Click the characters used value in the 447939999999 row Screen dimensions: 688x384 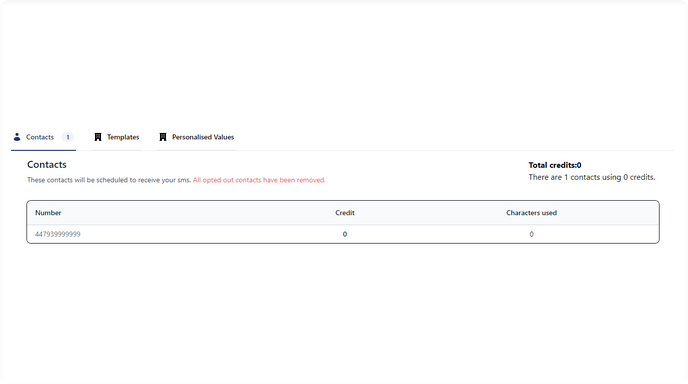(x=531, y=234)
